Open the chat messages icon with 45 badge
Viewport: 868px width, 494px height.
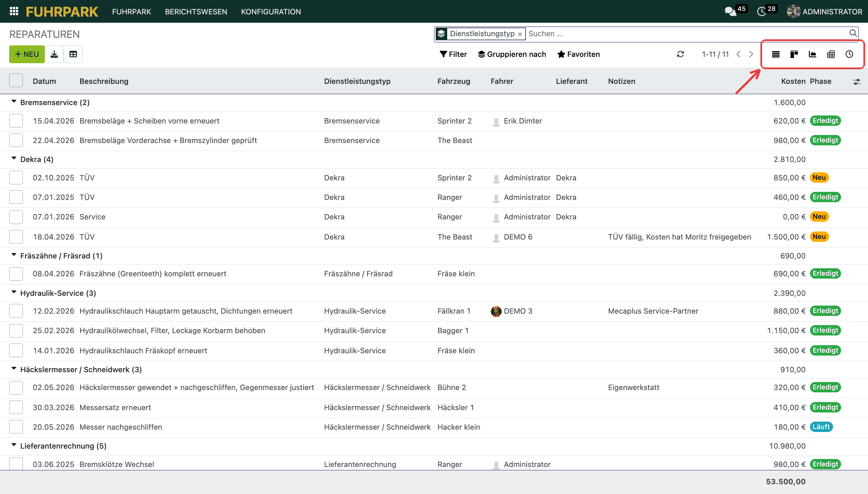tap(731, 11)
